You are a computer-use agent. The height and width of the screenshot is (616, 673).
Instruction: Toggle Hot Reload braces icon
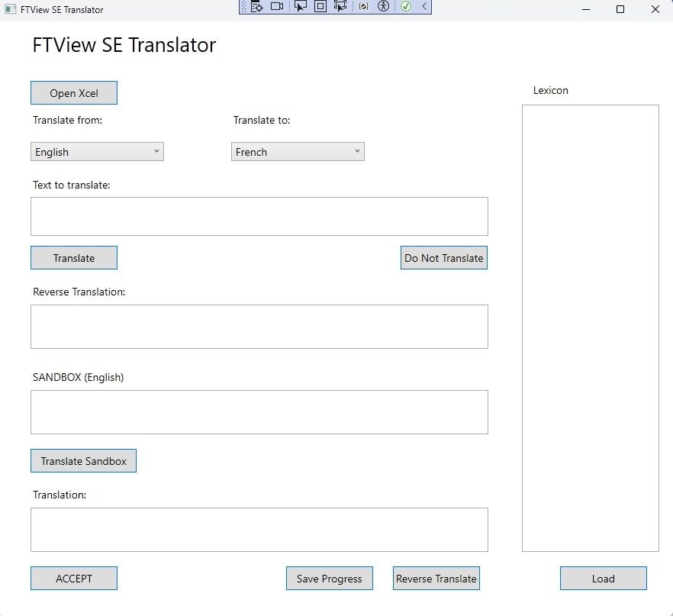pos(363,6)
